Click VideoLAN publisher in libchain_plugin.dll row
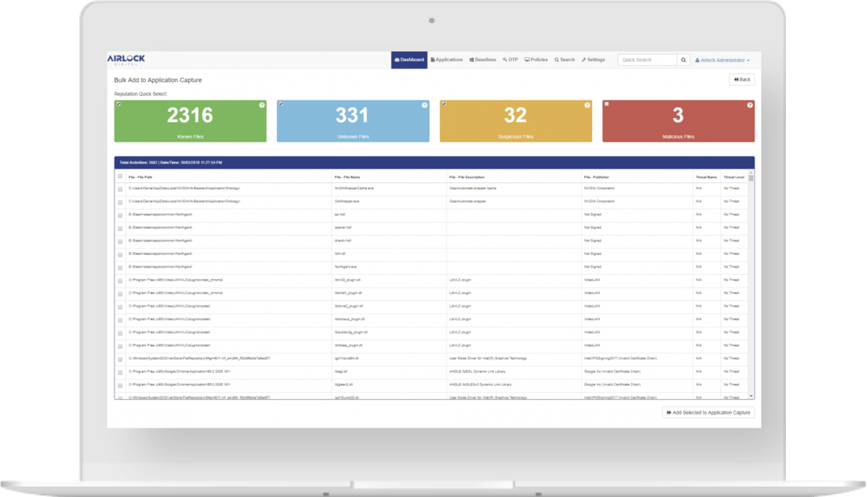Image resolution: width=868 pixels, height=497 pixels. [x=591, y=293]
